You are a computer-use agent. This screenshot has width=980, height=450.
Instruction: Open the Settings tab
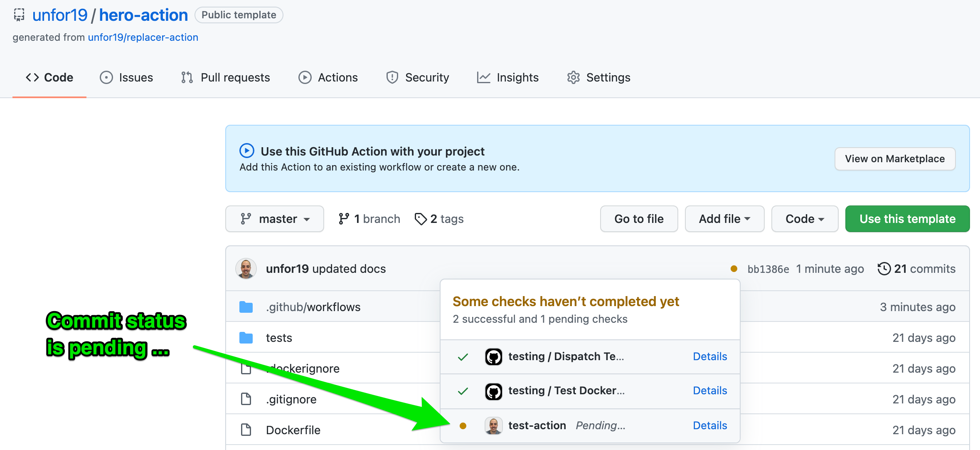click(x=599, y=77)
